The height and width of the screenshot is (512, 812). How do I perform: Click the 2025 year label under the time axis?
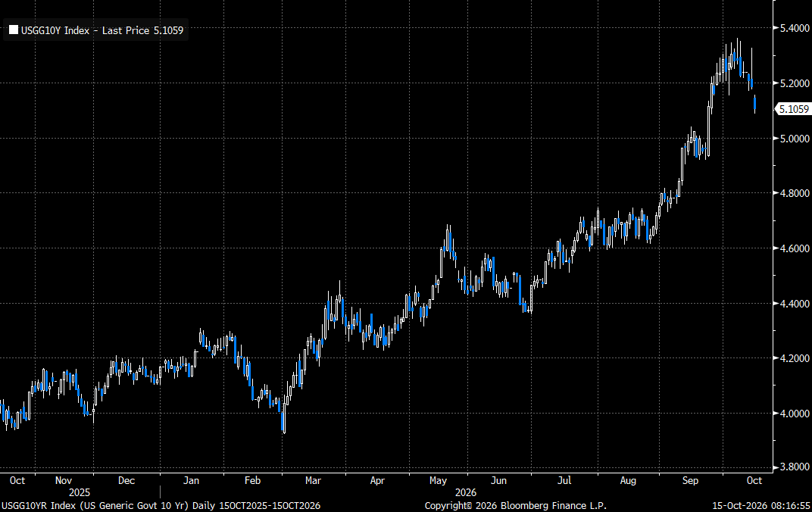pyautogui.click(x=80, y=493)
